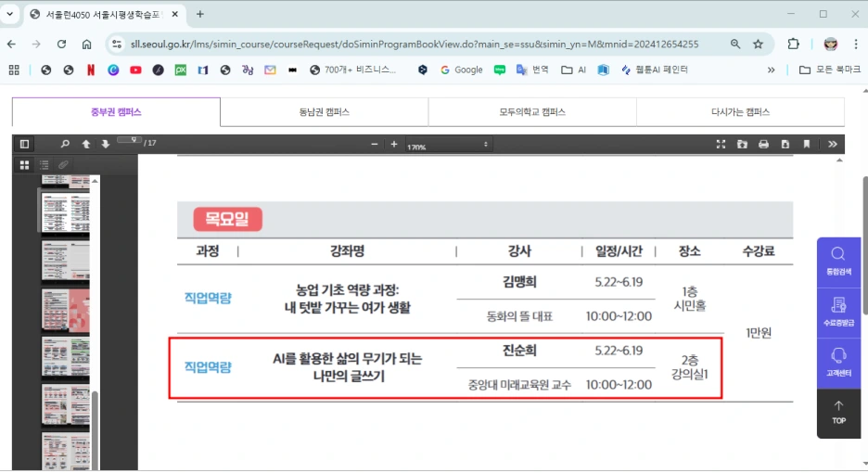
Task: Zoom out of the PDF
Action: (x=375, y=144)
